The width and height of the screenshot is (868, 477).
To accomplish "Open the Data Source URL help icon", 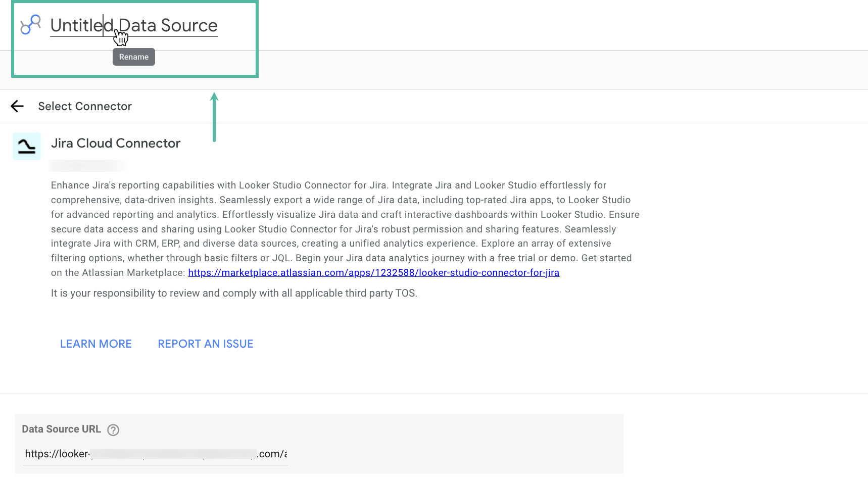I will click(x=113, y=430).
